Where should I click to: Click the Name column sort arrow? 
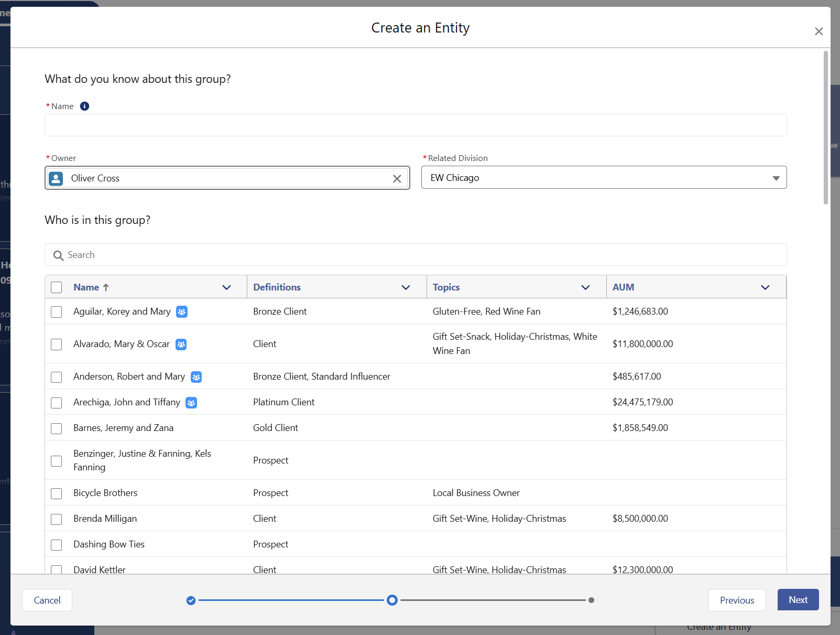(106, 287)
